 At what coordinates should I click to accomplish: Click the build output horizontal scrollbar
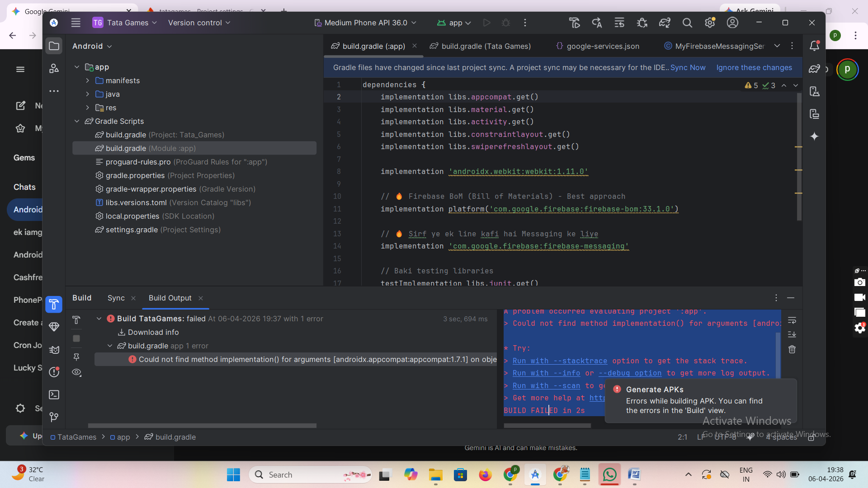click(547, 426)
